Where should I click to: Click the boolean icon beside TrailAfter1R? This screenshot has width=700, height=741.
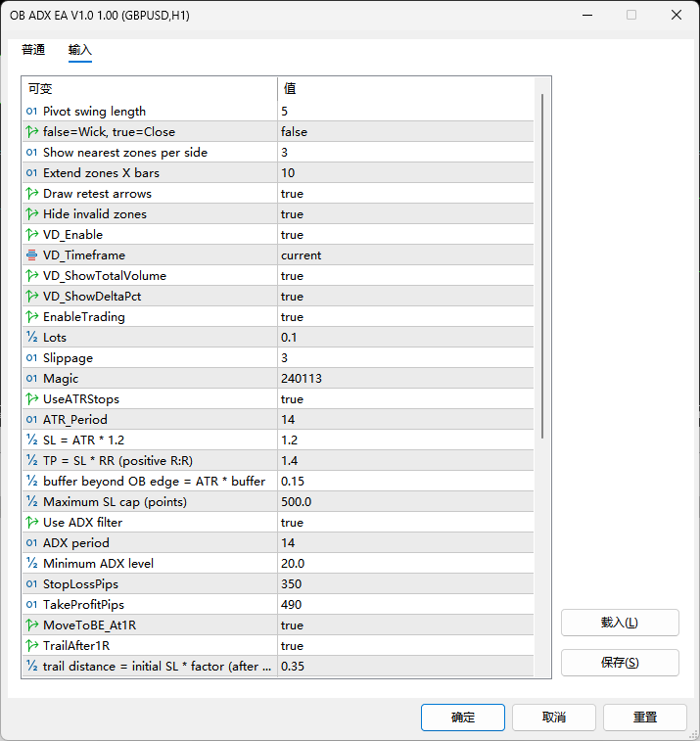(31, 646)
